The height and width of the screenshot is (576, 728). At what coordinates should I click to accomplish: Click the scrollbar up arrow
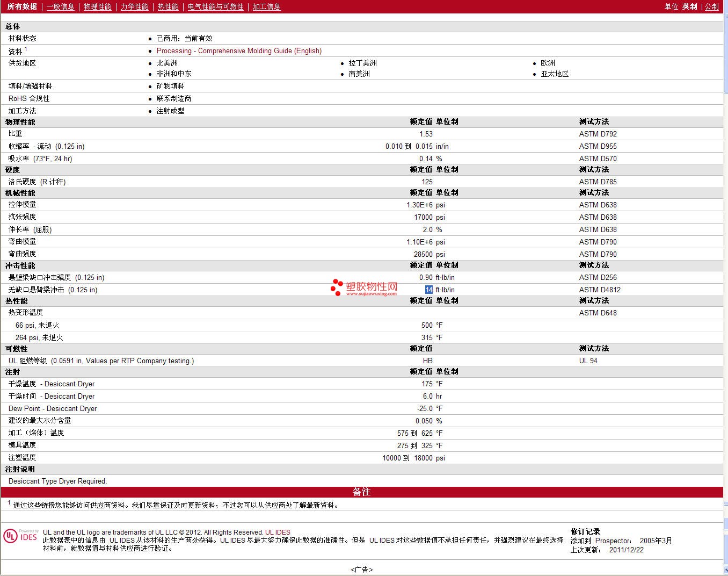pyautogui.click(x=725, y=3)
